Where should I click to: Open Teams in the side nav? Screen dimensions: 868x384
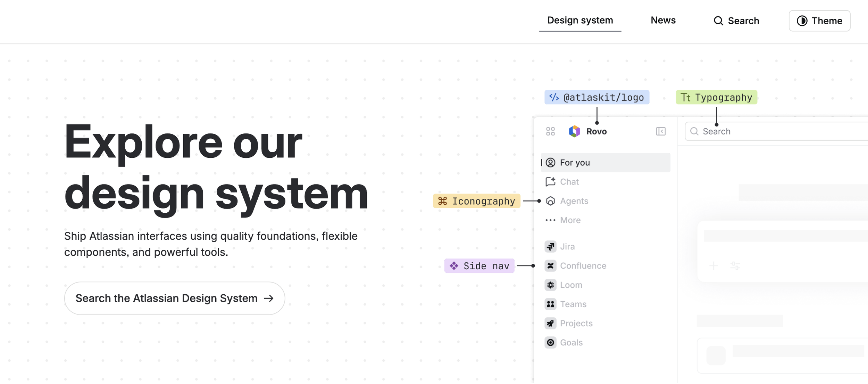coord(606,304)
